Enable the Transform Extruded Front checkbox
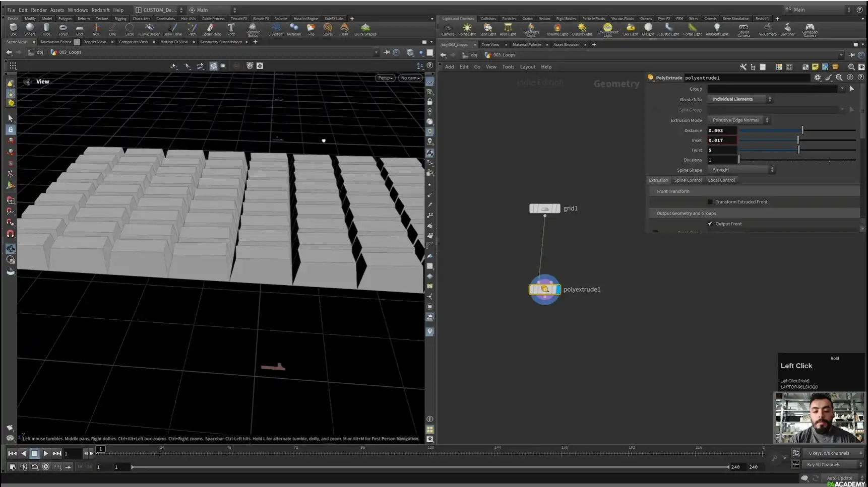 tap(710, 201)
